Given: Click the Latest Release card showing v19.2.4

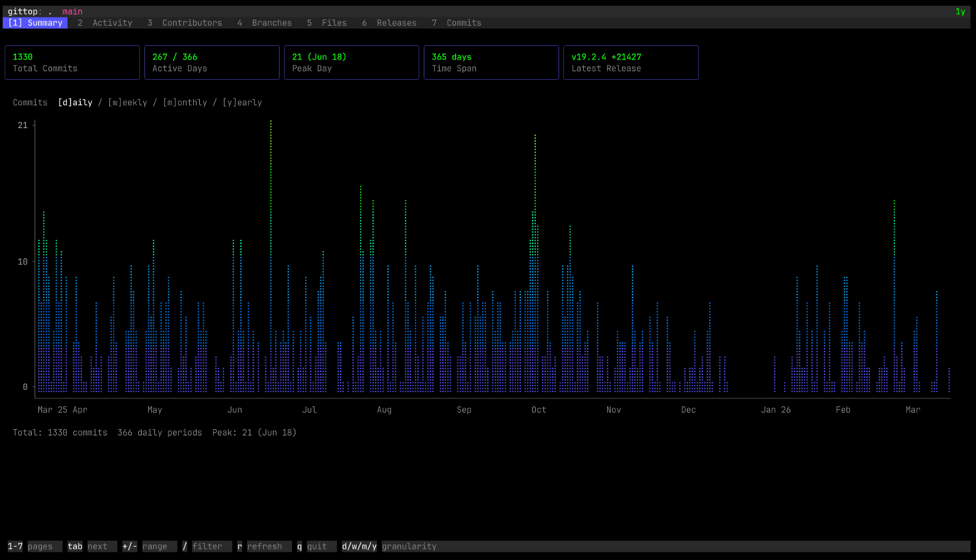Looking at the screenshot, I should tap(631, 62).
